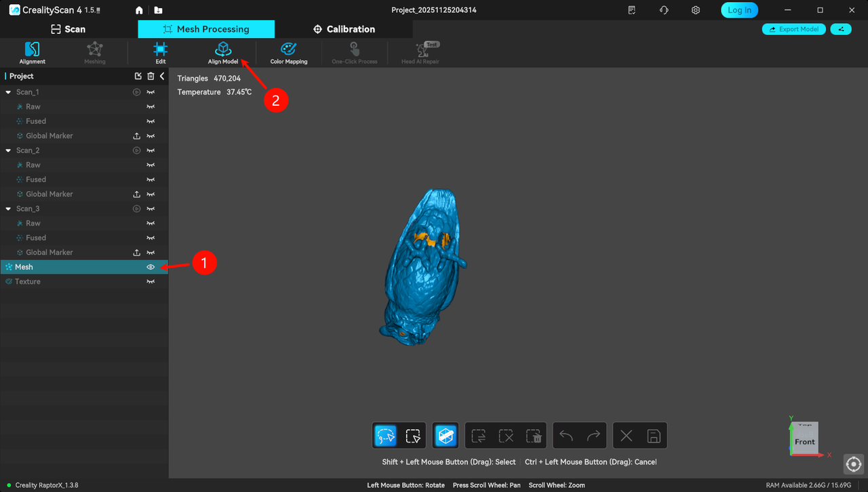The width and height of the screenshot is (868, 492).
Task: Show the Scan_1 Fused point cloud
Action: pos(151,121)
